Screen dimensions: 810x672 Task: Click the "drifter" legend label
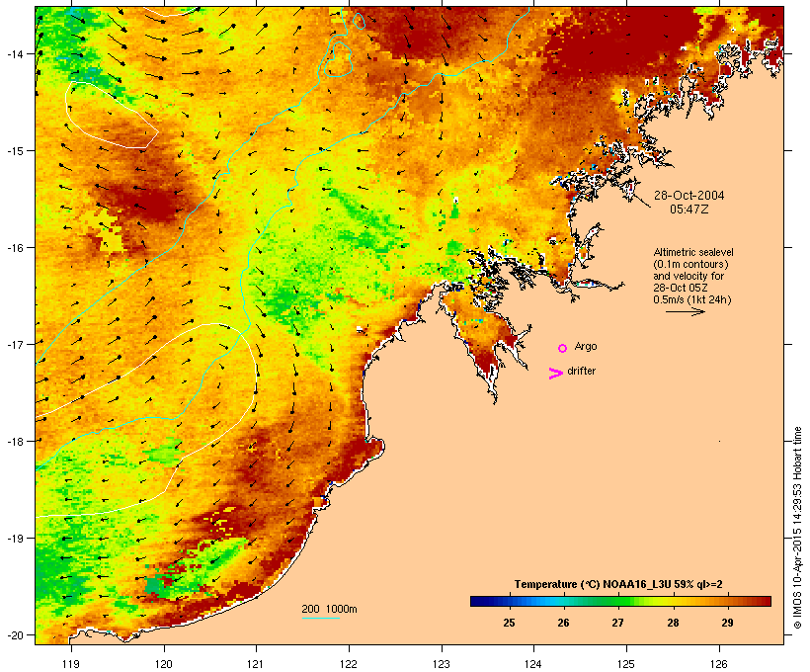[581, 371]
